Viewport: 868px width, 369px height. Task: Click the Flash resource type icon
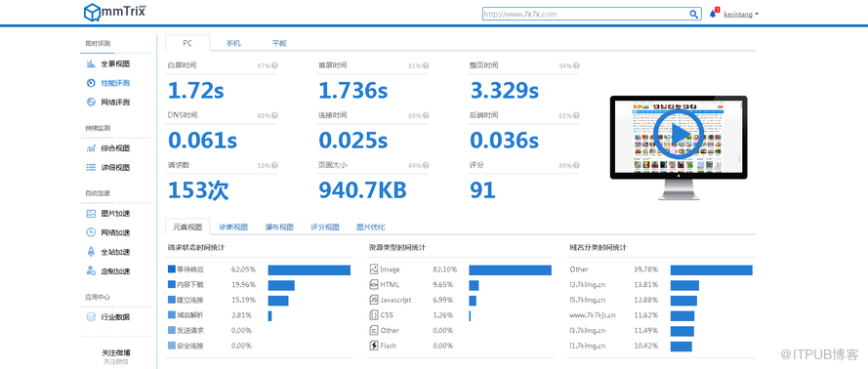[373, 346]
